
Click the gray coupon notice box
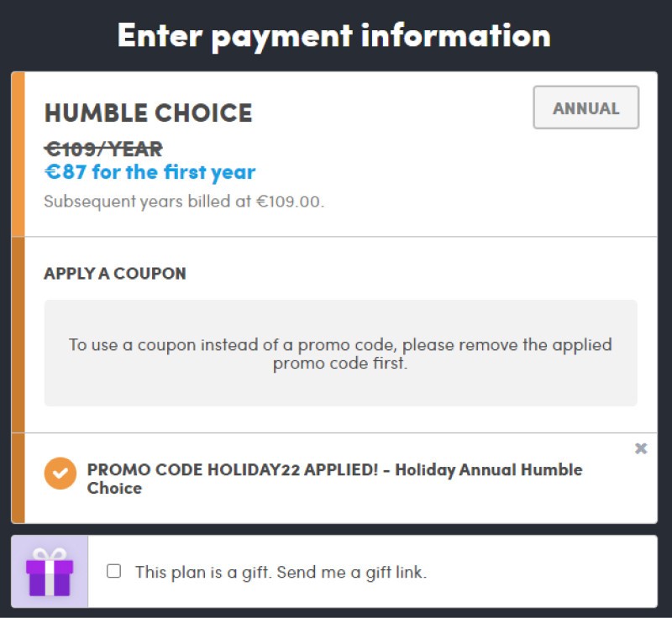point(341,354)
